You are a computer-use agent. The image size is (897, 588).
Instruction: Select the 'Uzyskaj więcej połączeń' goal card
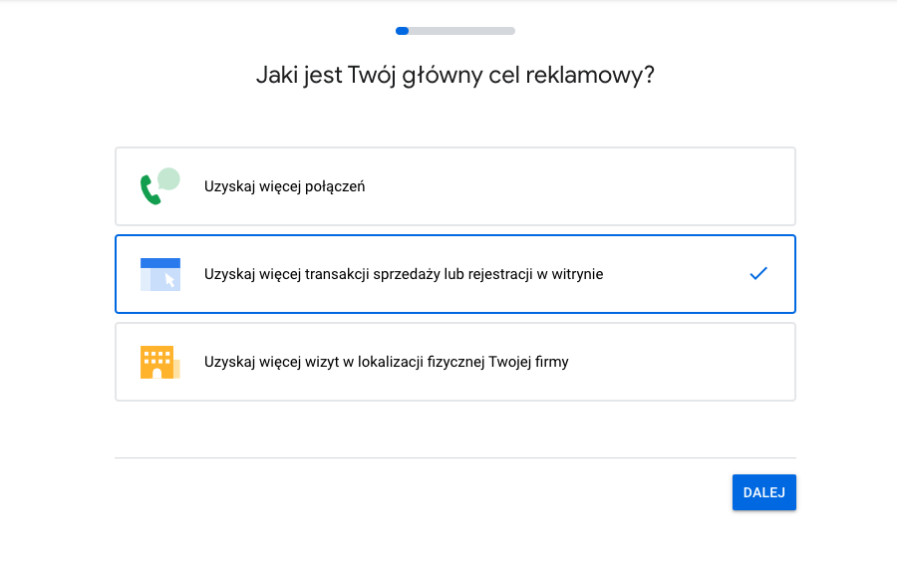coord(455,186)
